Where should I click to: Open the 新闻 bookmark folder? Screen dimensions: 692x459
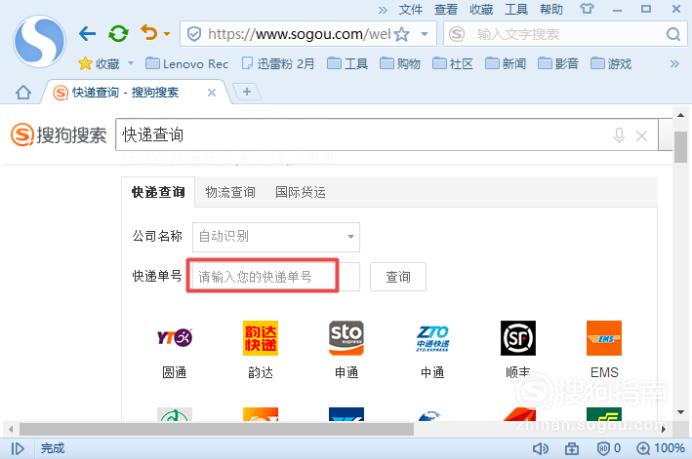click(x=505, y=64)
